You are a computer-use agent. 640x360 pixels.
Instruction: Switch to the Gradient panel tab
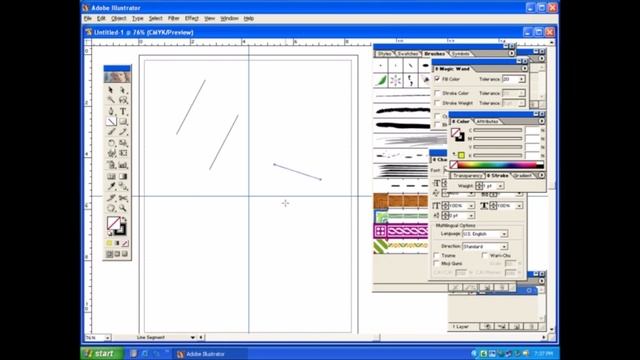(x=522, y=176)
